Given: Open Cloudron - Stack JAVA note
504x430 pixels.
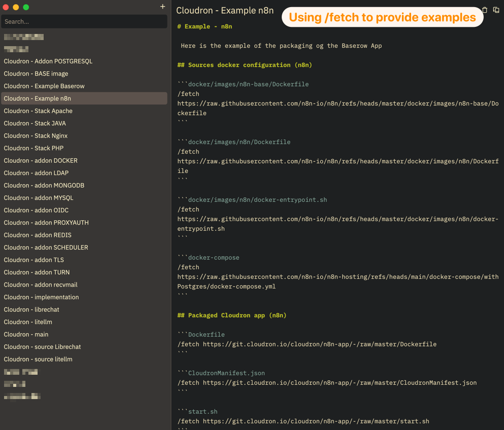Looking at the screenshot, I should tap(84, 123).
